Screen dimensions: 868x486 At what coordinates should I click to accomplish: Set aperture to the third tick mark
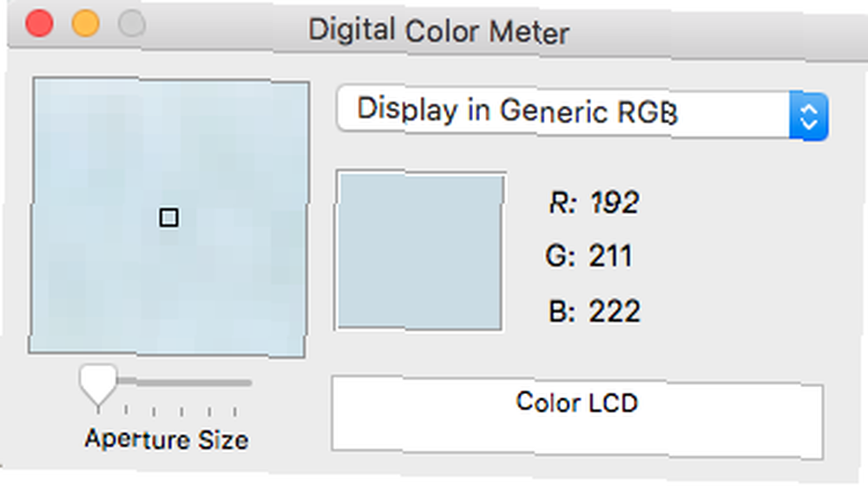pyautogui.click(x=154, y=411)
